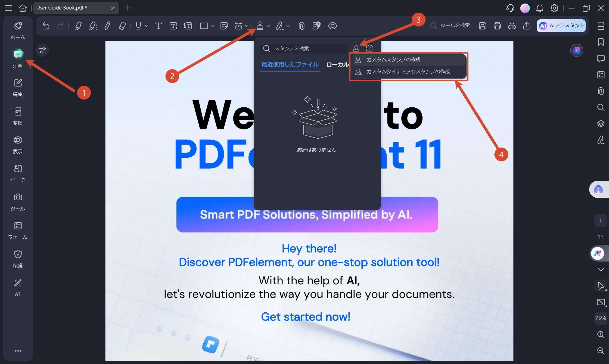This screenshot has height=364, width=609.
Task: Zoom out of the document
Action: click(601, 351)
